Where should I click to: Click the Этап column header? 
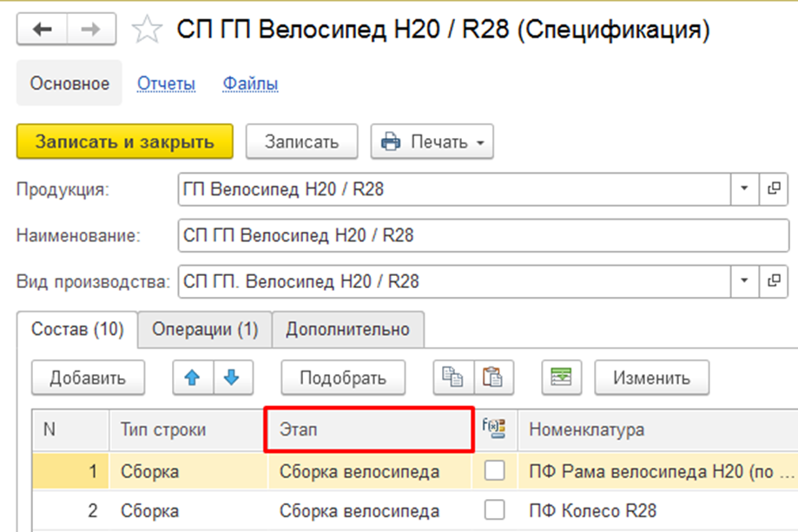point(370,430)
